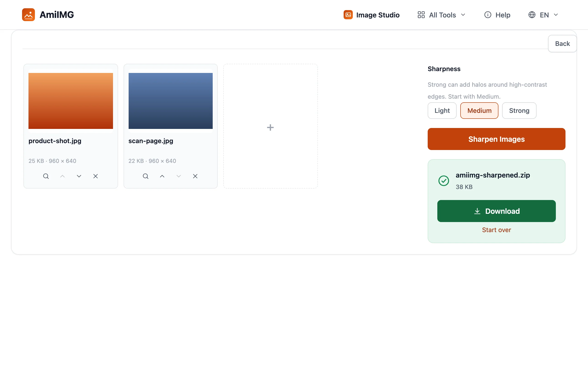
Task: Click the Start over link
Action: [x=496, y=230]
